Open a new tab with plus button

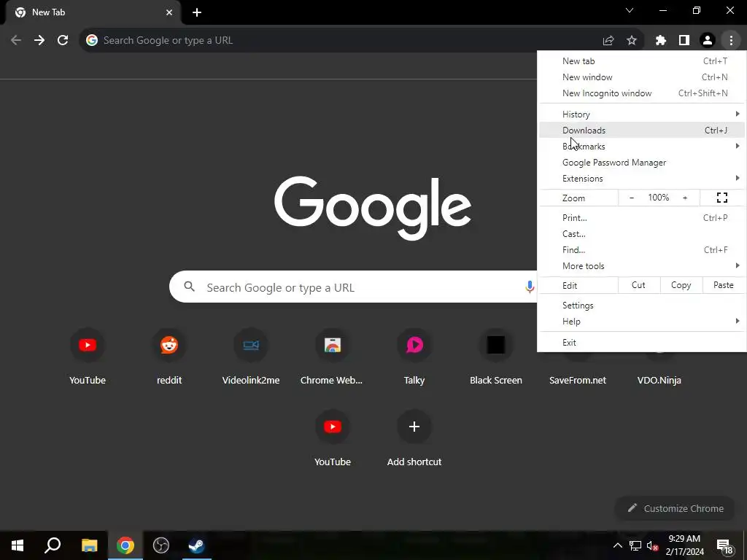(x=197, y=12)
